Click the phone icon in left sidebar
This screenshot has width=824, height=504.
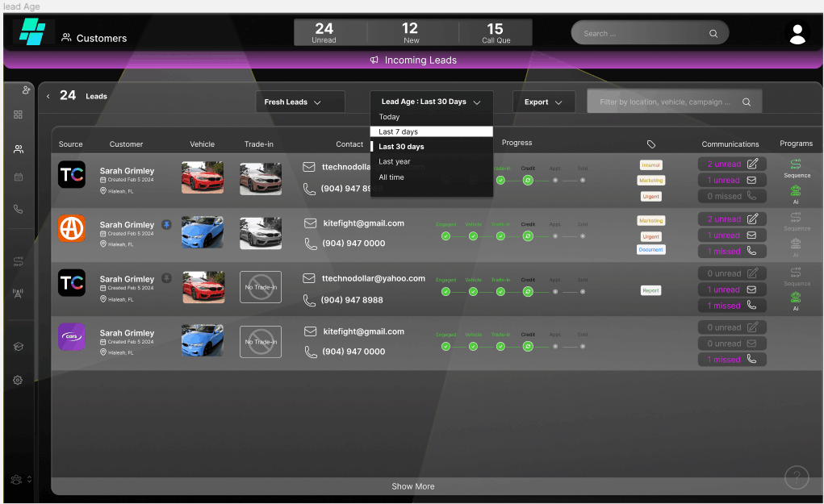(18, 209)
